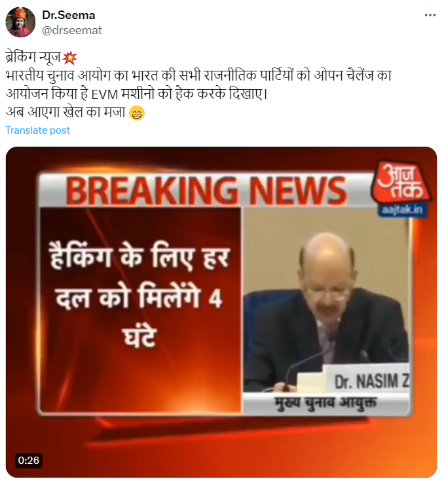Open the three-dot more options menu
This screenshot has width=448, height=494.
pos(430,15)
